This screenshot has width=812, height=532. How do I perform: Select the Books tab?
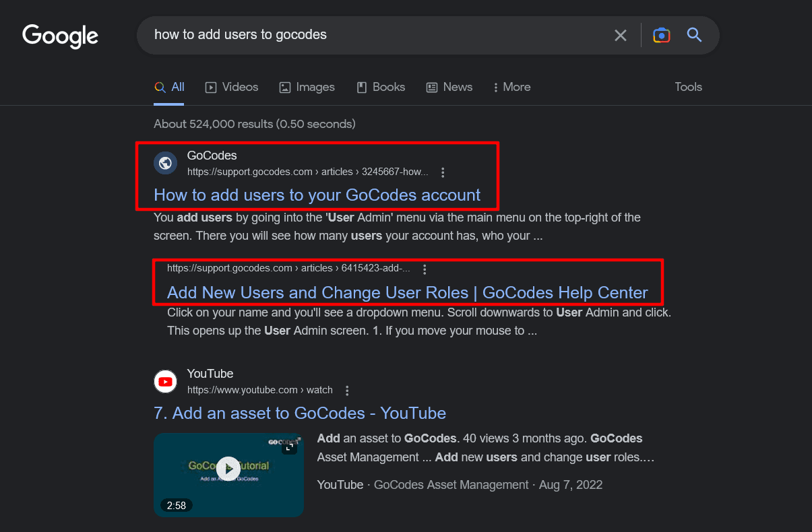coord(381,87)
